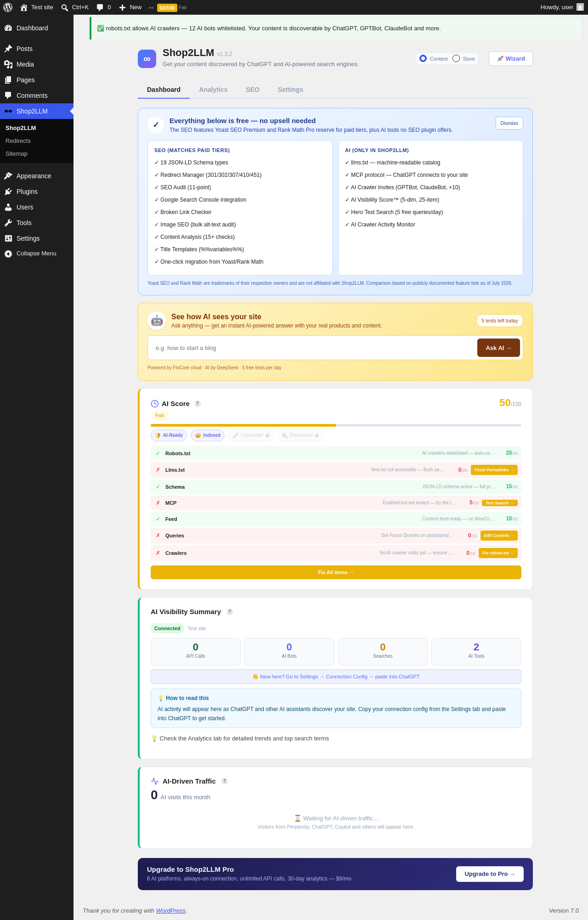Screen dimensions: 588x920
Task: Click Flush Permalinks in the Llms.txt row
Action: [x=494, y=470]
